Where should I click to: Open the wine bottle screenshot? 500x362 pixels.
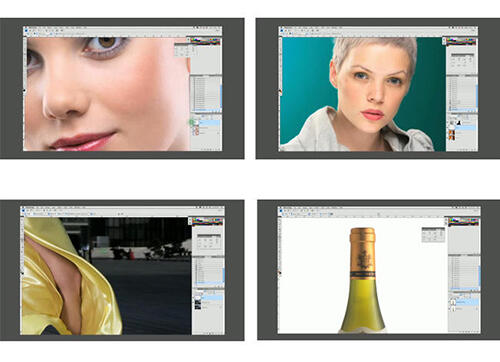379,270
